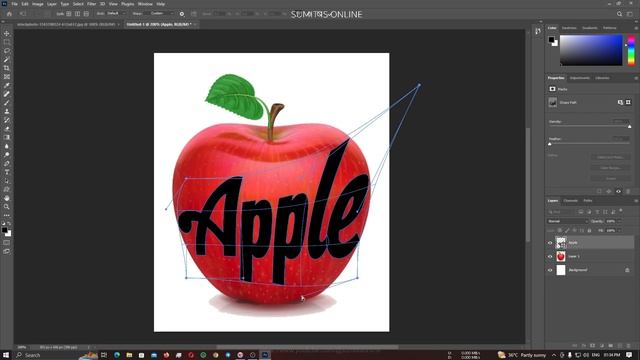
Task: Open Microsoft Edge from taskbar
Action: [x=117, y=355]
